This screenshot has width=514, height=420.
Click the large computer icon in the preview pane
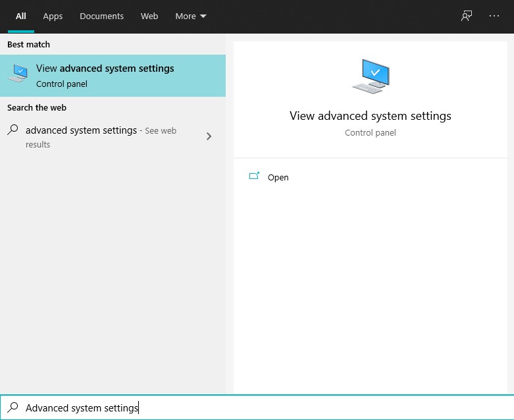click(x=371, y=76)
